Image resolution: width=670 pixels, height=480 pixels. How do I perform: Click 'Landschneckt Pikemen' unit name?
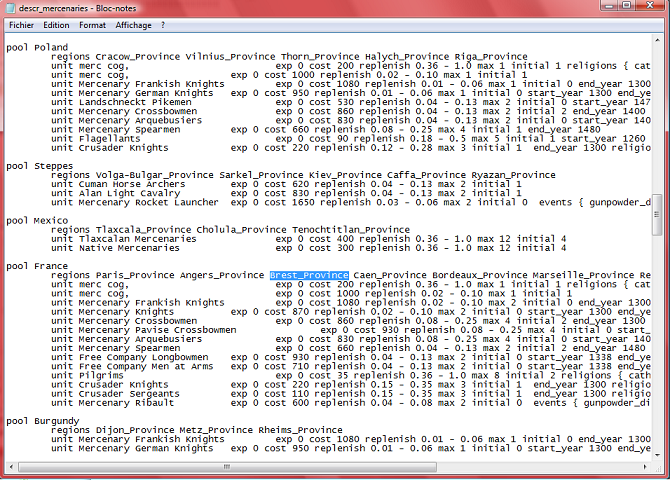pos(135,102)
